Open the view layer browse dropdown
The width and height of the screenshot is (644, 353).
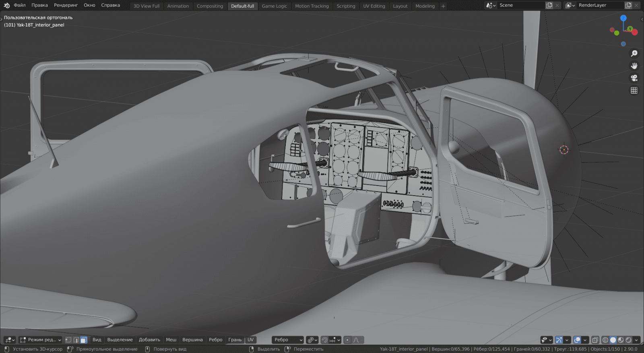[570, 5]
